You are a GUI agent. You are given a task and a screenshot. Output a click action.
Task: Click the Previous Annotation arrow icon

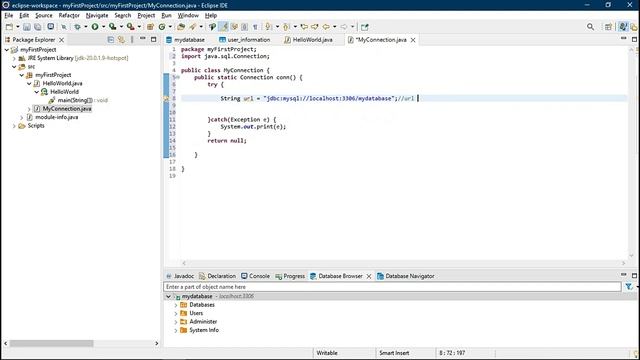[286, 27]
